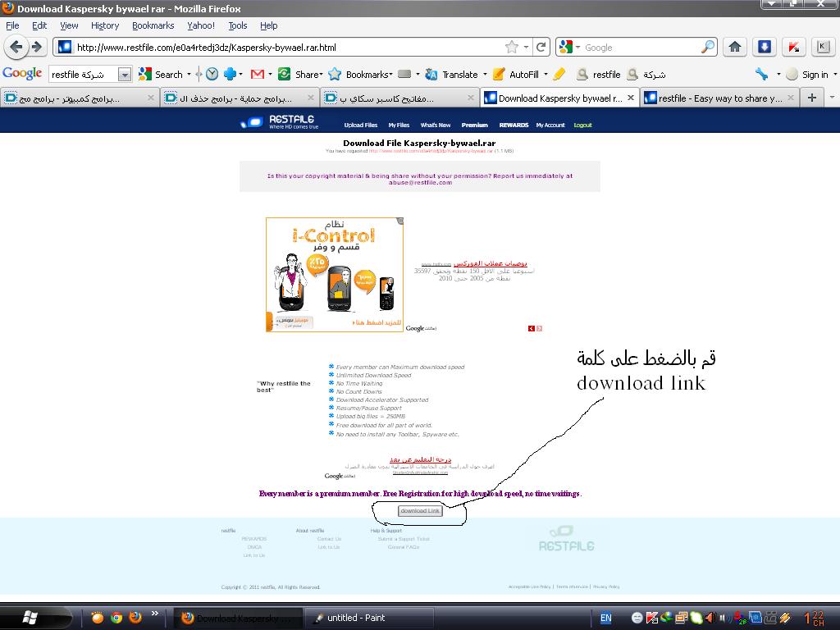Click the EN language indicator in taskbar
840x630 pixels.
click(605, 618)
